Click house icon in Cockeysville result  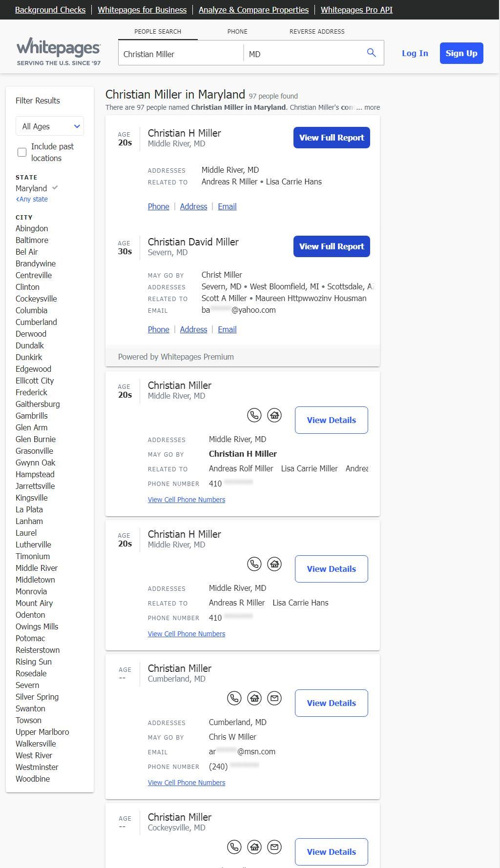(254, 847)
